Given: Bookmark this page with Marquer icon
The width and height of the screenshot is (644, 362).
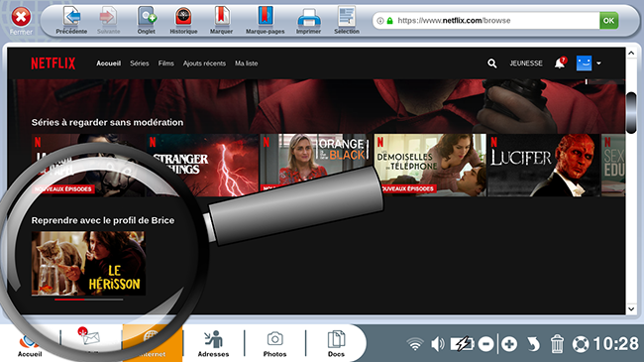Looking at the screenshot, I should click(x=221, y=17).
